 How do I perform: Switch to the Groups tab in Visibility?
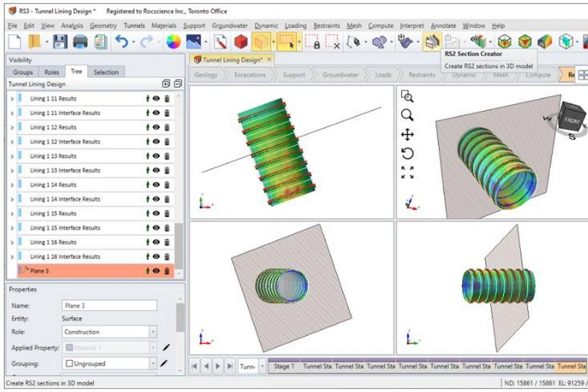[23, 72]
